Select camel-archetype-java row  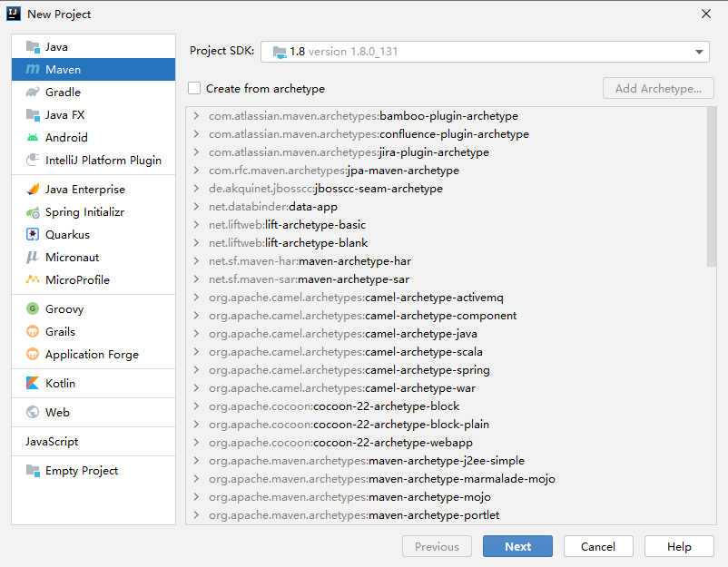tap(447, 333)
